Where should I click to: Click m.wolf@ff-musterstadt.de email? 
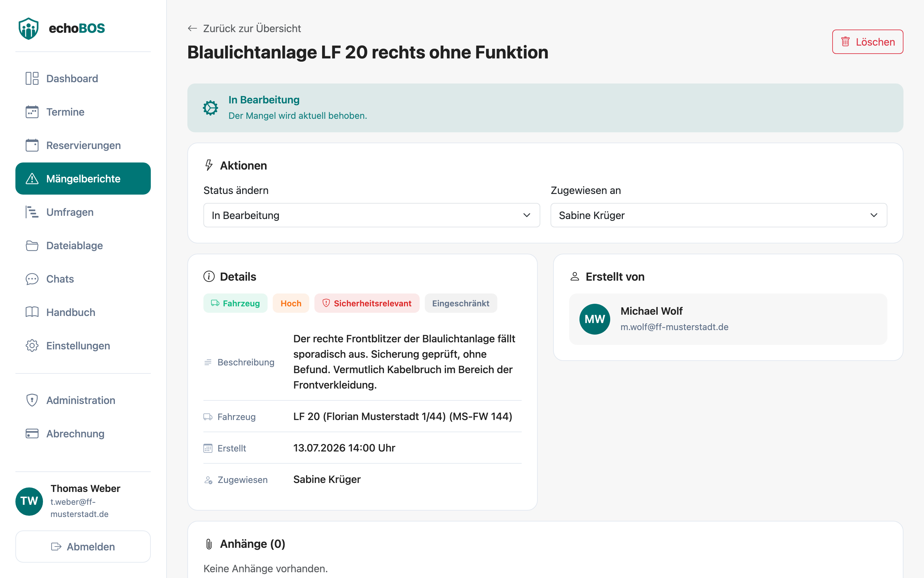(674, 327)
